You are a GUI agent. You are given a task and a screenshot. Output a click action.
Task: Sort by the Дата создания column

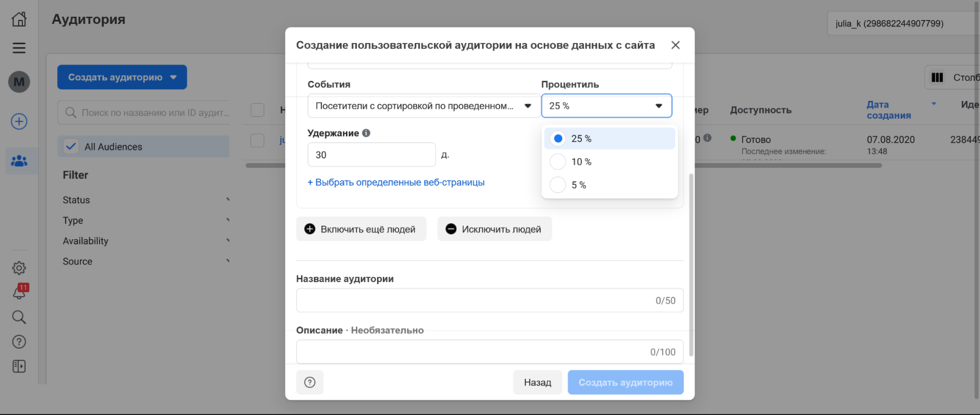[889, 110]
